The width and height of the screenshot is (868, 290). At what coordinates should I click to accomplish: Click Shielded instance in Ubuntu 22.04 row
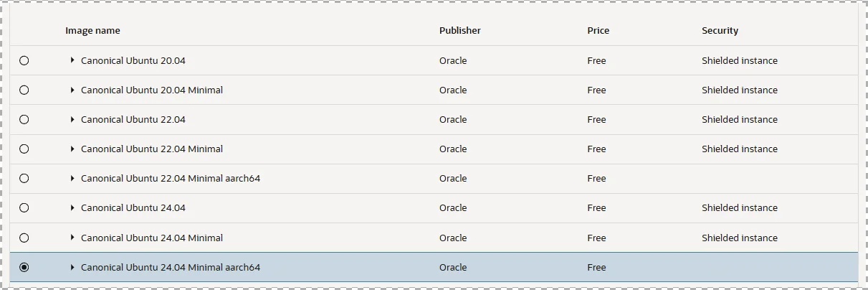coord(740,120)
